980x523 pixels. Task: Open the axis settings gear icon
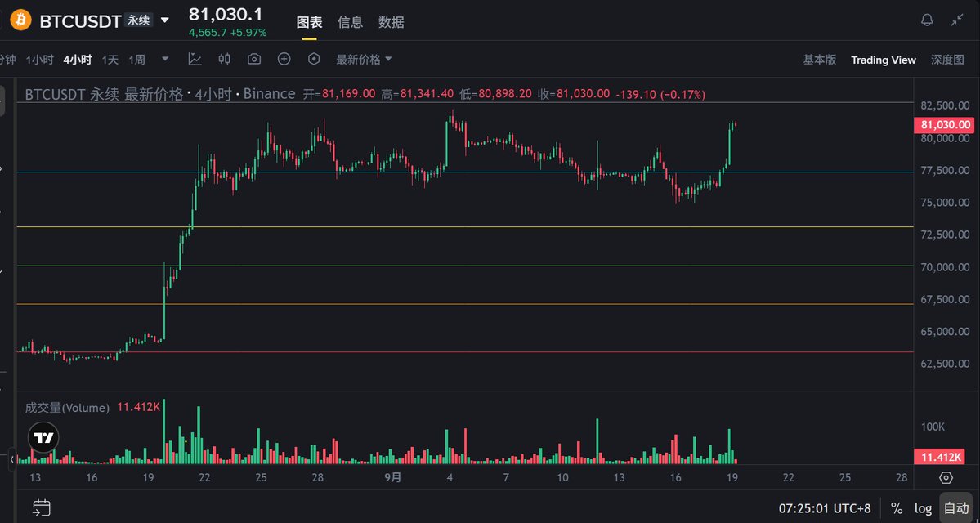[946, 477]
